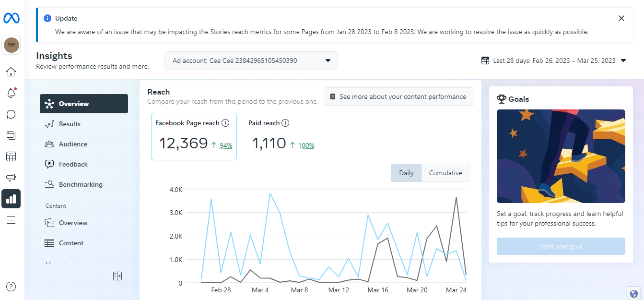Open Notifications bell icon

pyautogui.click(x=11, y=93)
